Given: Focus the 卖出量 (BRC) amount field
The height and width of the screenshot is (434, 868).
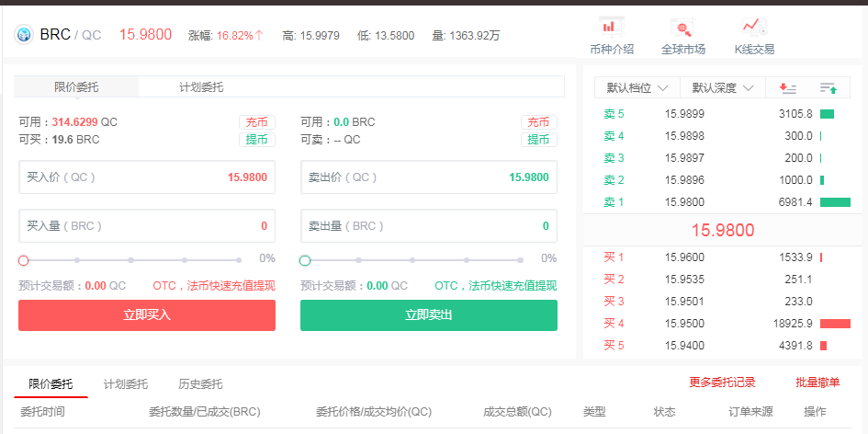Looking at the screenshot, I should point(428,225).
